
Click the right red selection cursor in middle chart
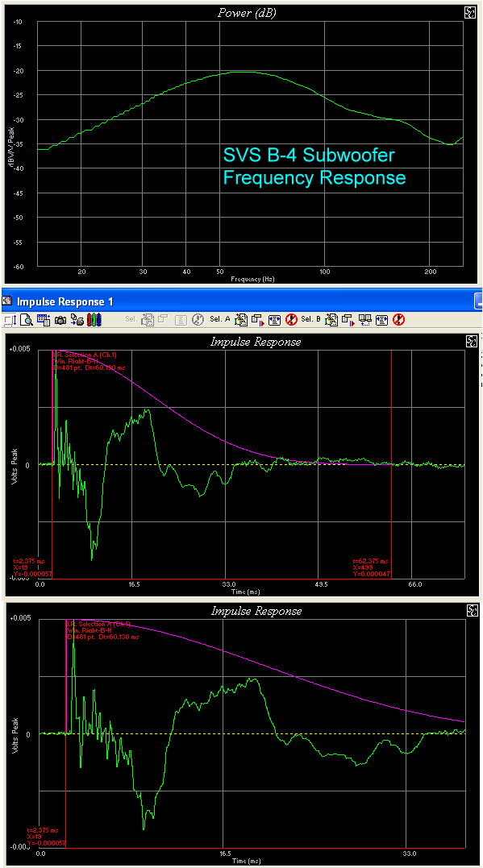click(392, 464)
